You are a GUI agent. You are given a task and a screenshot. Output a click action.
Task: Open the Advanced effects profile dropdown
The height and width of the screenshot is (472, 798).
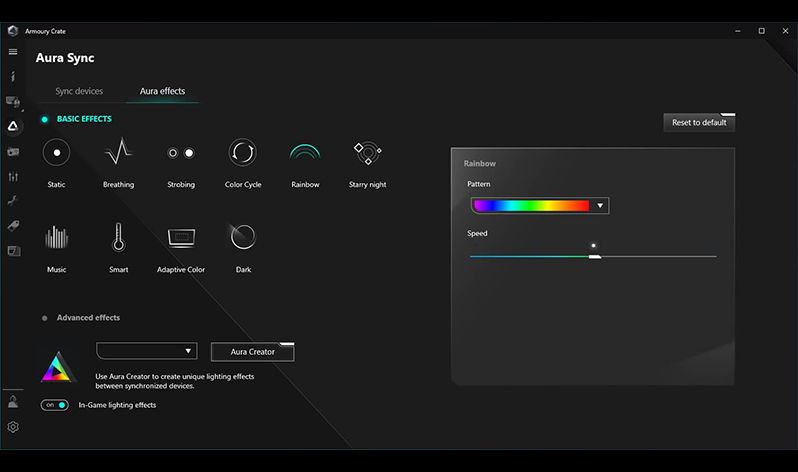point(147,351)
